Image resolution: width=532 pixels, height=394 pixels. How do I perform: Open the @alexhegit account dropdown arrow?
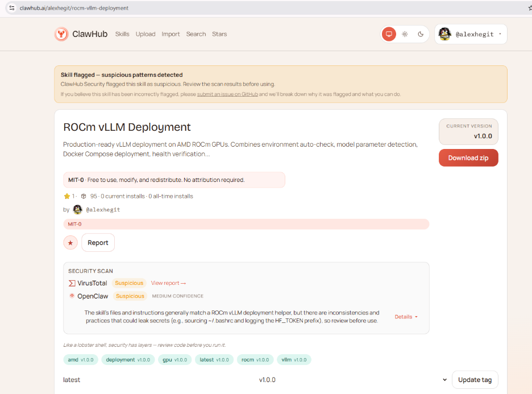tap(500, 34)
